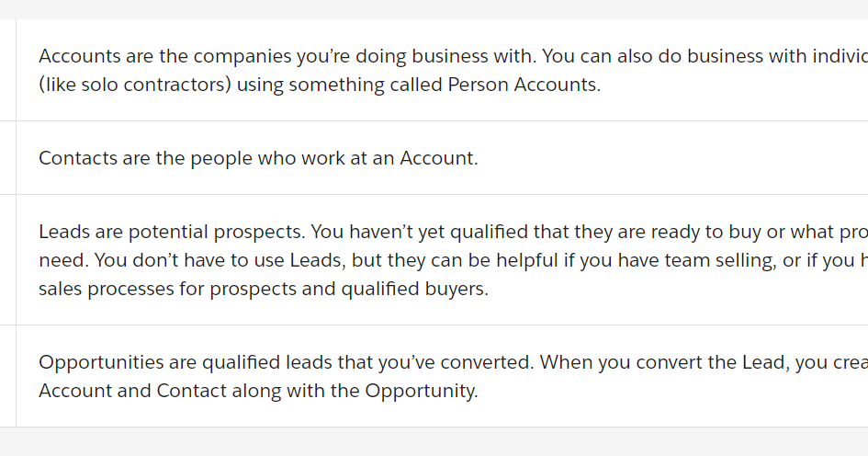This screenshot has width=868, height=456.
Task: Click the word 'Opportunity.' ending the last row
Action: pyautogui.click(x=422, y=391)
